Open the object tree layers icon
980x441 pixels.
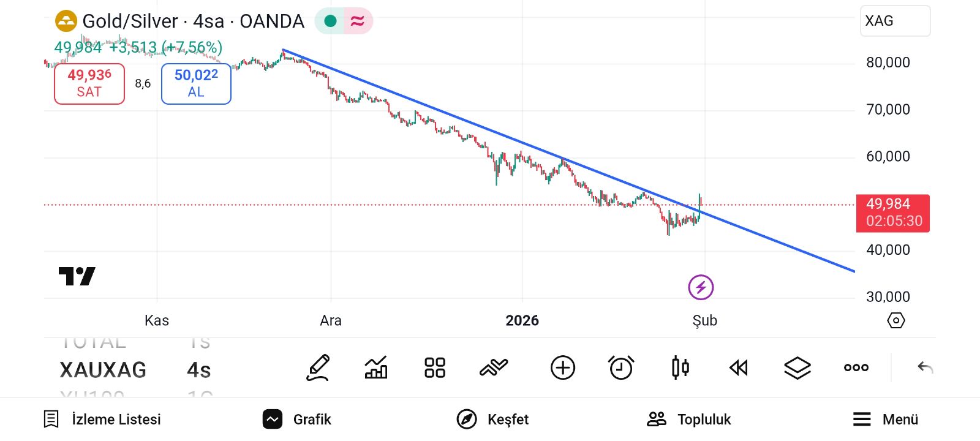pos(797,368)
